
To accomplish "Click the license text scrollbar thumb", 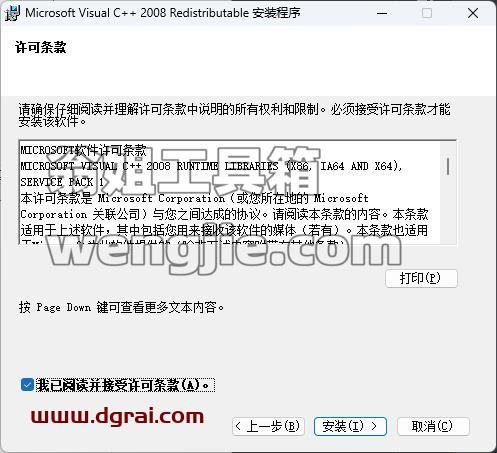I will pos(448,166).
